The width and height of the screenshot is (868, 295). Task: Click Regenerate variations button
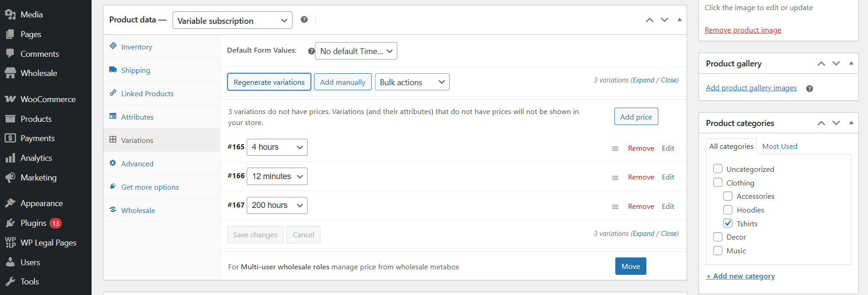pos(269,82)
